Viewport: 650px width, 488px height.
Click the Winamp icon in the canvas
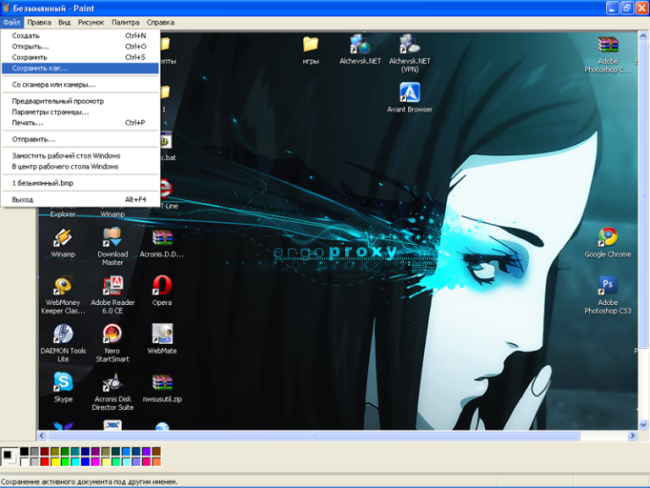(x=63, y=238)
